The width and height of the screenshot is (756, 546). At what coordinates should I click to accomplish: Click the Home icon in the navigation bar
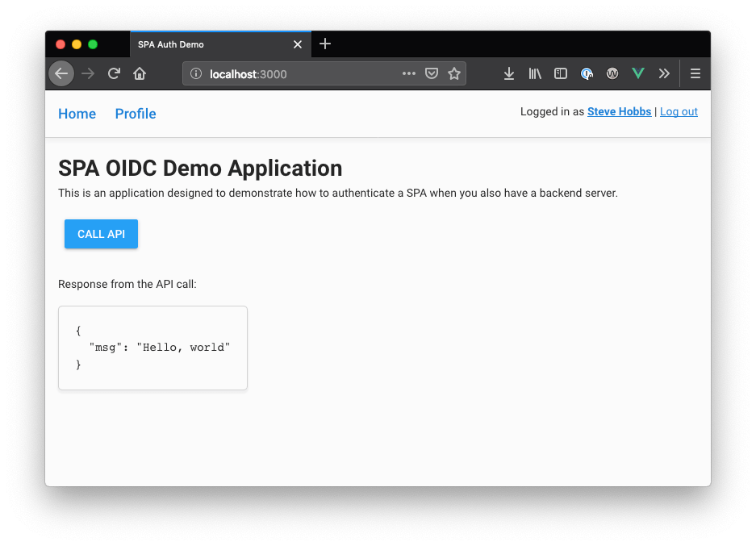(x=140, y=73)
